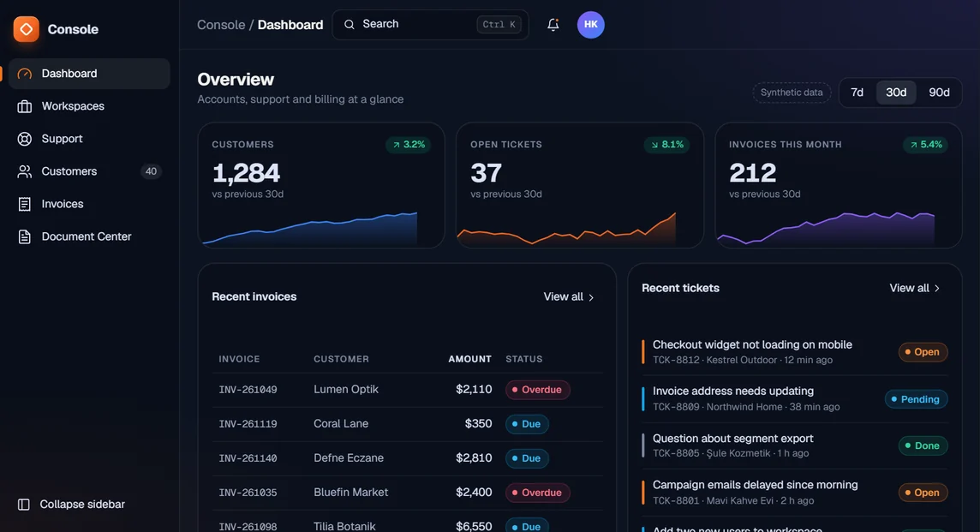Screen dimensions: 980x532
Task: Open ticket Question about segment export
Action: (733, 439)
